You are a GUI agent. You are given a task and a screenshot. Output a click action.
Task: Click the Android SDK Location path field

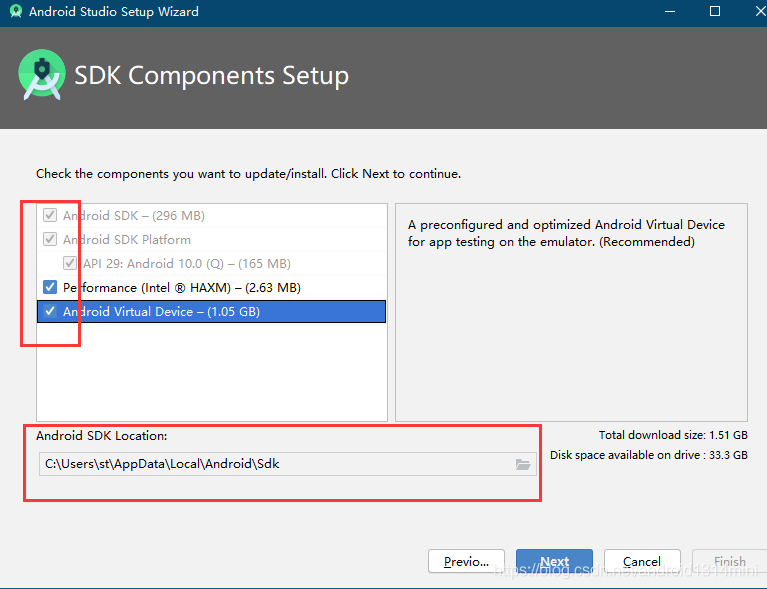click(x=288, y=464)
